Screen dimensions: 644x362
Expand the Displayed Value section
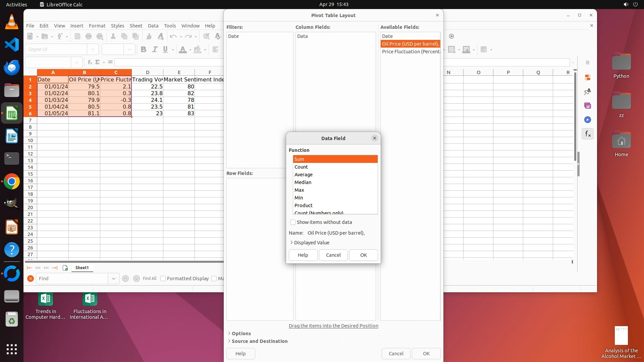[x=291, y=243]
